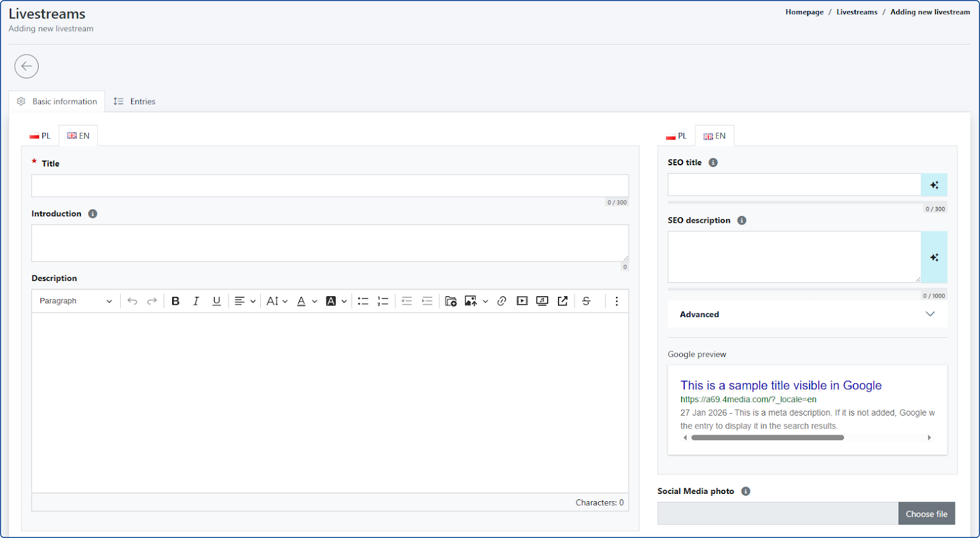Expand the Advanced SEO section
The image size is (980, 538).
pyautogui.click(x=807, y=314)
